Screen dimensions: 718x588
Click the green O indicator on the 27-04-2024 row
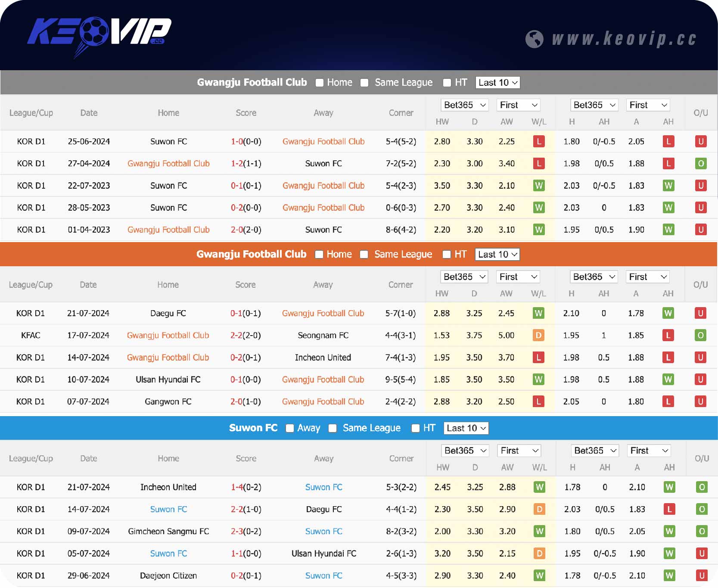[x=701, y=164]
